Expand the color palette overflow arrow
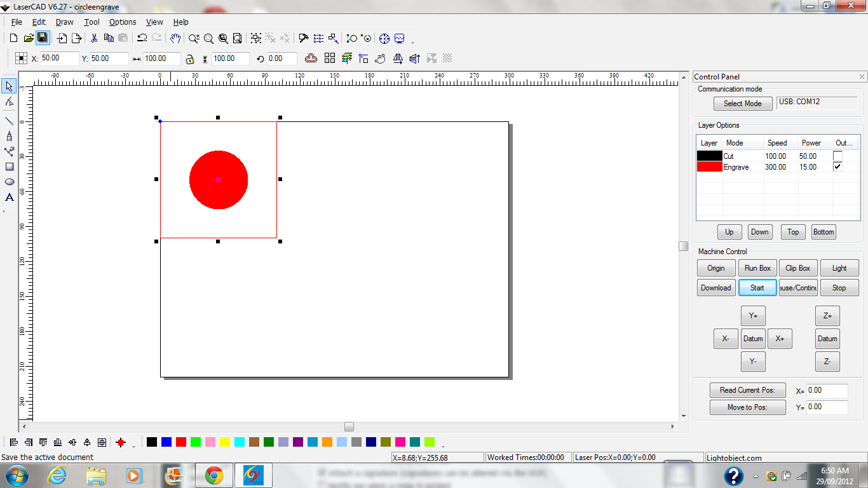The width and height of the screenshot is (868, 488). (x=443, y=446)
